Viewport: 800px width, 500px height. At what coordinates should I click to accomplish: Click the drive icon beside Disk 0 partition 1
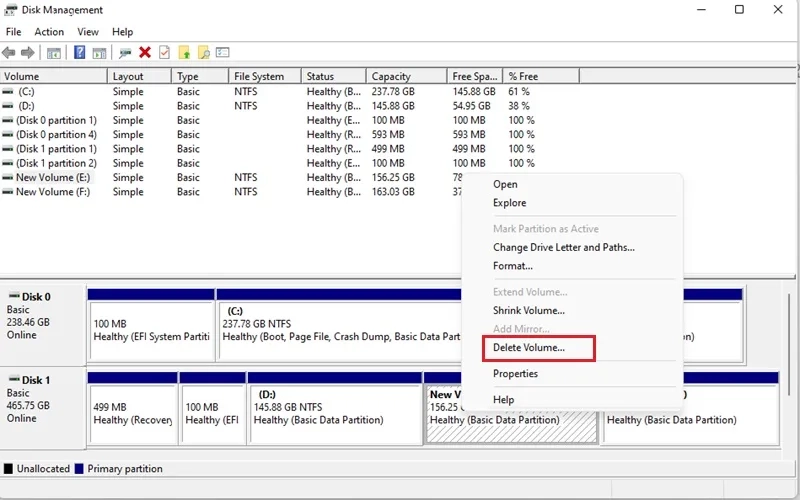tap(8, 120)
